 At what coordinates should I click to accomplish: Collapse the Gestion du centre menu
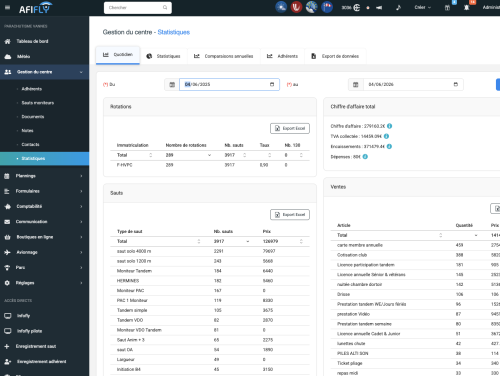[x=44, y=72]
